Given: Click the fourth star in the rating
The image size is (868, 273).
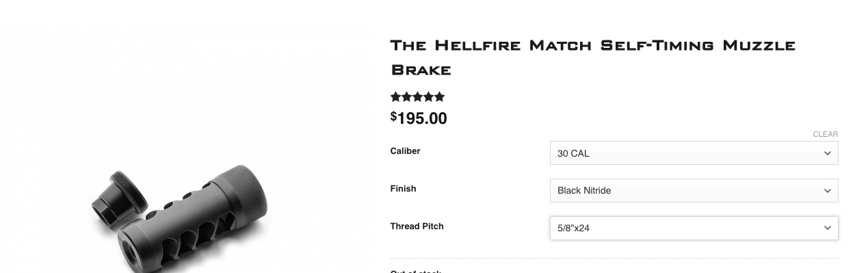Looking at the screenshot, I should point(429,97).
